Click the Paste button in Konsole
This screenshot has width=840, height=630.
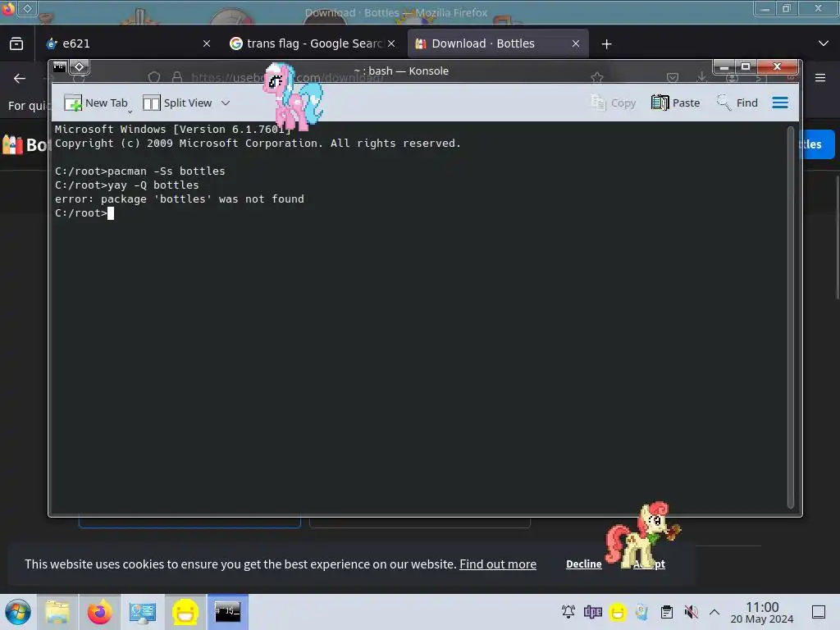point(676,103)
